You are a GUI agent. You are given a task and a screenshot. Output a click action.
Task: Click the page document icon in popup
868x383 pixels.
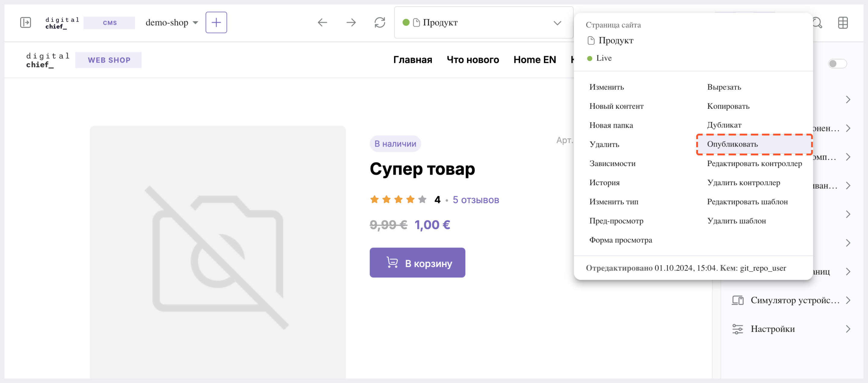pyautogui.click(x=591, y=40)
